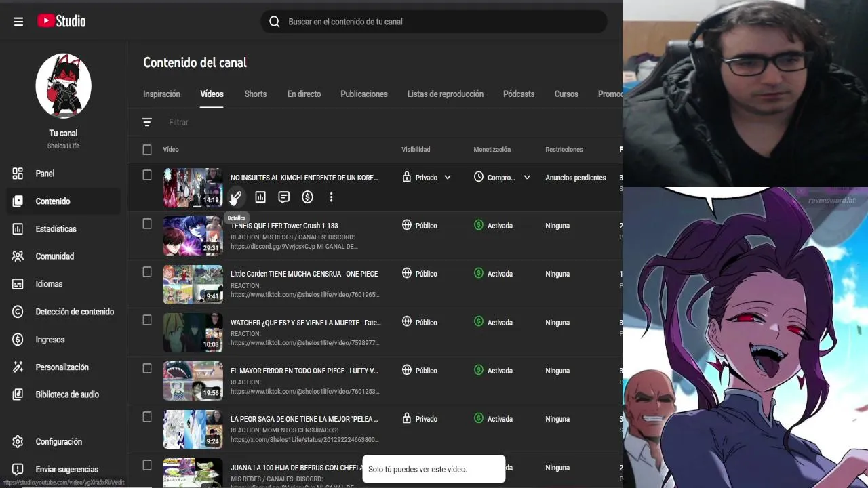This screenshot has height=488, width=868.
Task: Click search box Buscar en el contenido
Action: pos(434,22)
